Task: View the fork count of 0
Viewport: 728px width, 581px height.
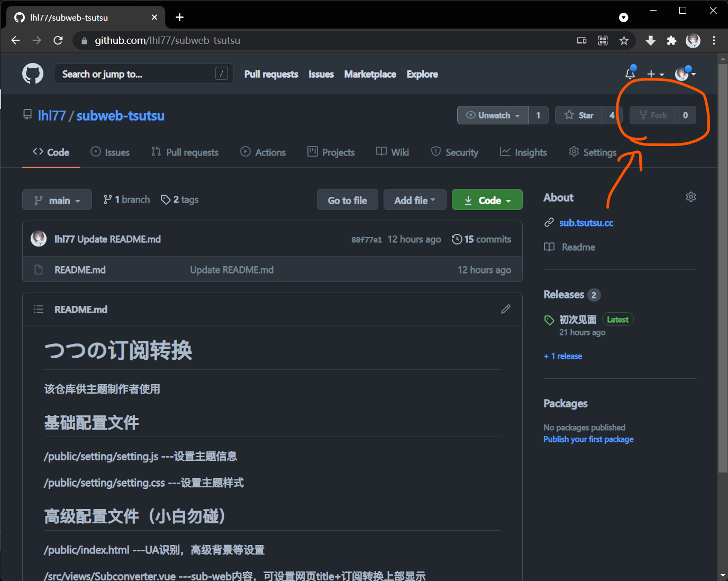Action: point(685,115)
